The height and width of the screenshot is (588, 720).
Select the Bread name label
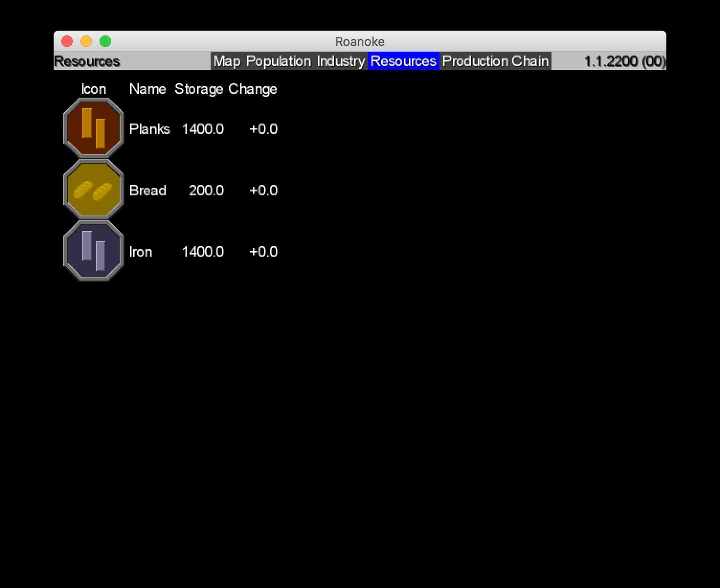[x=147, y=191]
